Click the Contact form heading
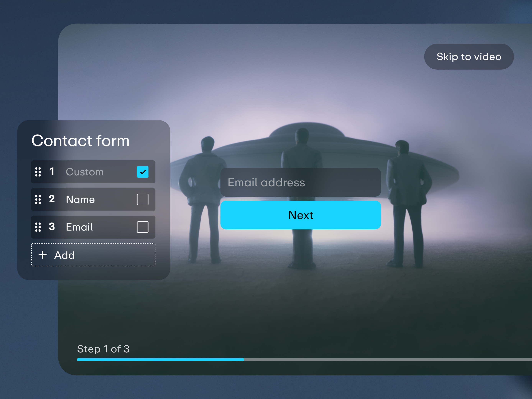Viewport: 532px width, 399px height. coord(80,141)
